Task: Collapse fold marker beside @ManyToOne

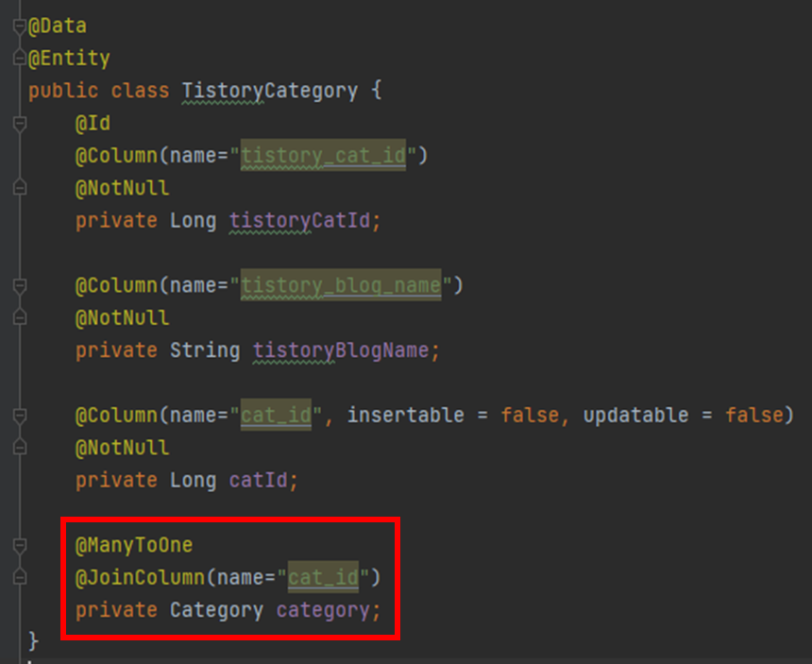Action: pos(20,545)
